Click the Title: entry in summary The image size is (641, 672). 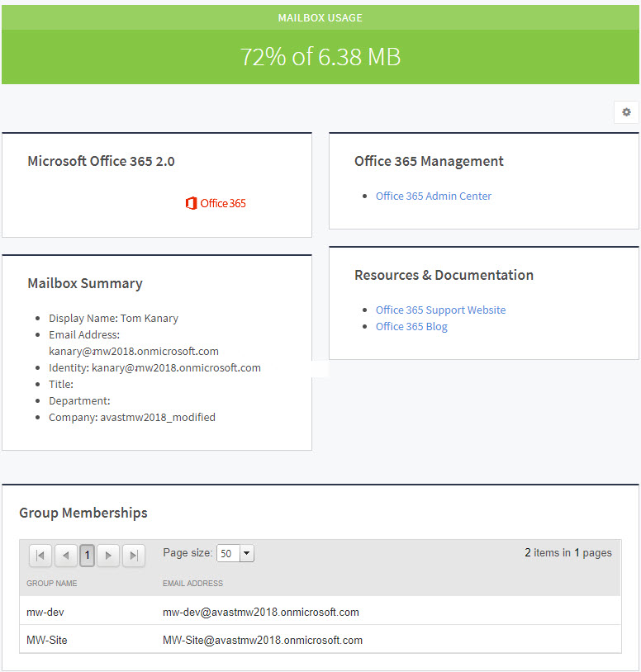click(x=61, y=385)
